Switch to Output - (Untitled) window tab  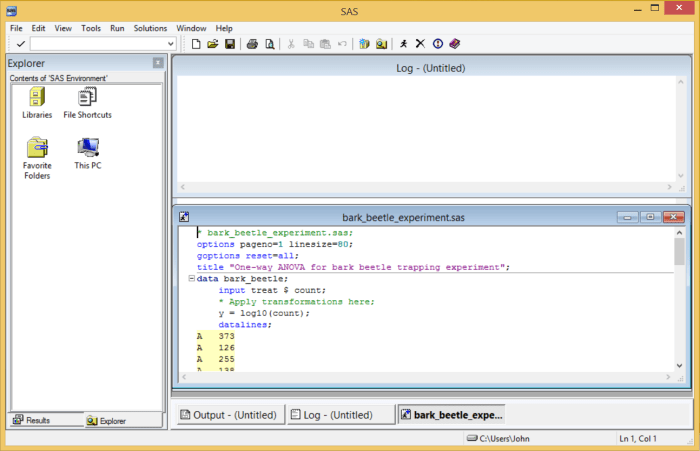coord(228,414)
